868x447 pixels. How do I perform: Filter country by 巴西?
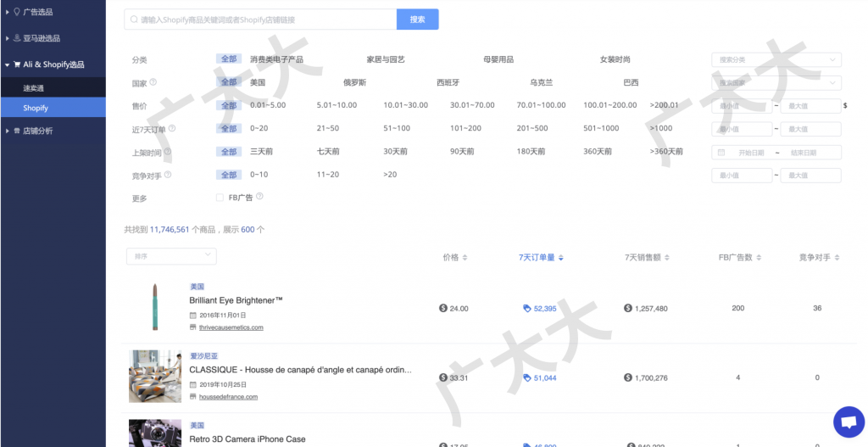click(x=631, y=82)
